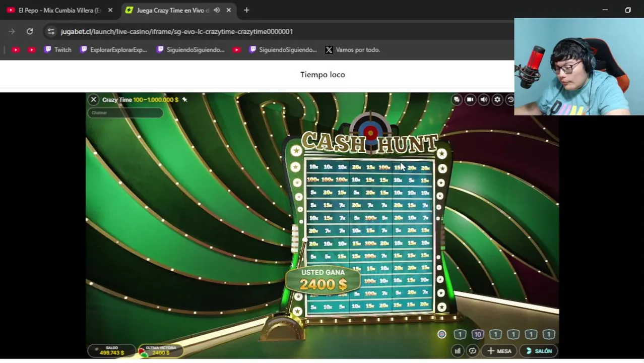
Task: Mute the game sound speaker icon
Action: 484,100
